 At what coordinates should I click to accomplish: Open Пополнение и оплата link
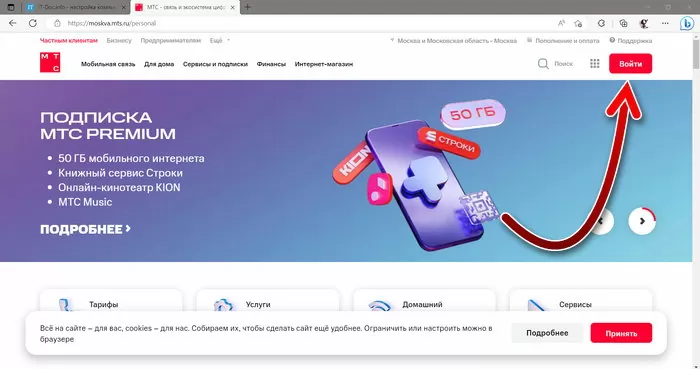[x=563, y=41]
